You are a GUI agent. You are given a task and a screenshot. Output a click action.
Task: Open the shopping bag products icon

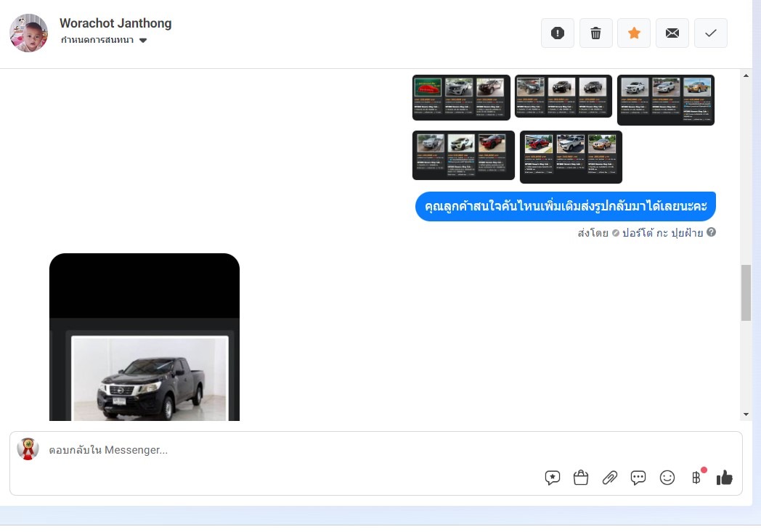point(581,478)
